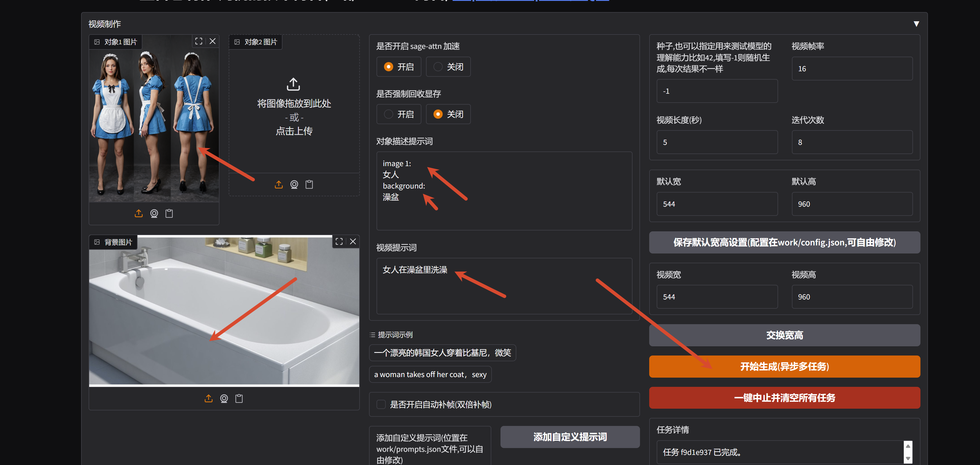The width and height of the screenshot is (980, 465).
Task: Click image icon in 对象1 图片 label
Action: 97,42
